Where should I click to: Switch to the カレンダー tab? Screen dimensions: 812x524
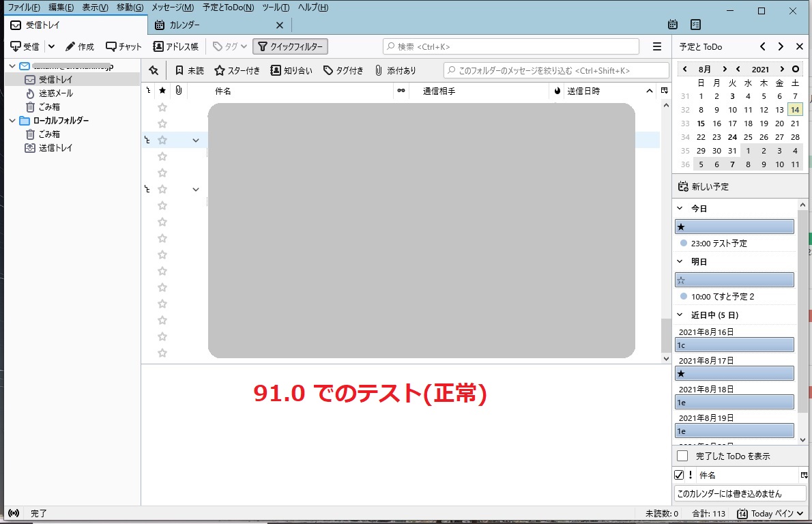pos(184,25)
